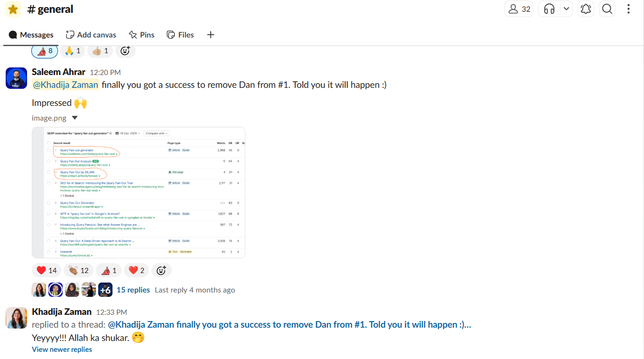Click the View newer replies link

point(62,350)
